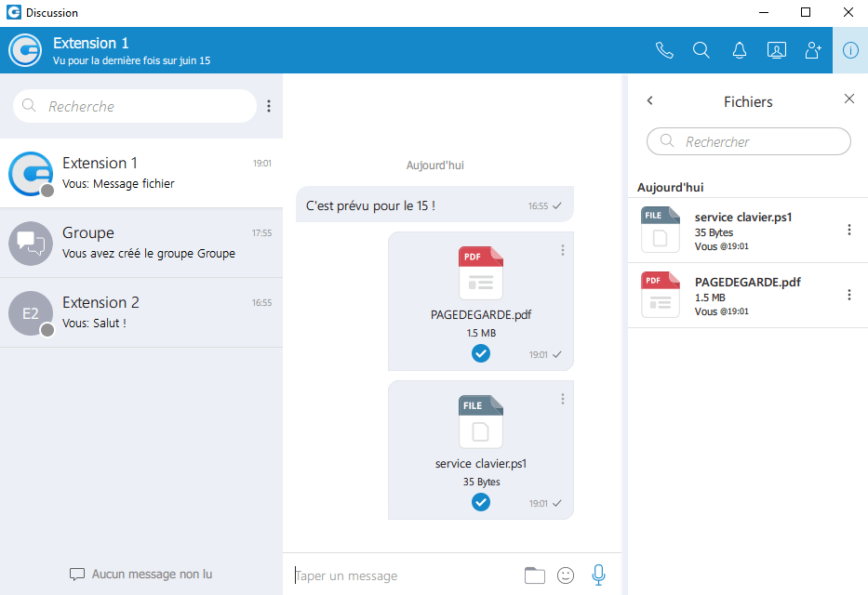The image size is (868, 595).
Task: Add a participant with the add-user icon
Action: coord(813,50)
